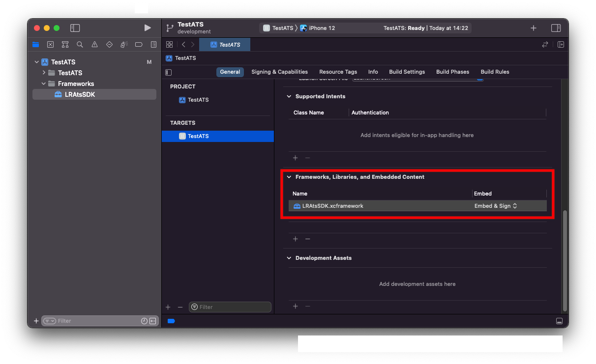This screenshot has height=364, width=596.
Task: Toggle the debug area at bottom right
Action: (559, 321)
